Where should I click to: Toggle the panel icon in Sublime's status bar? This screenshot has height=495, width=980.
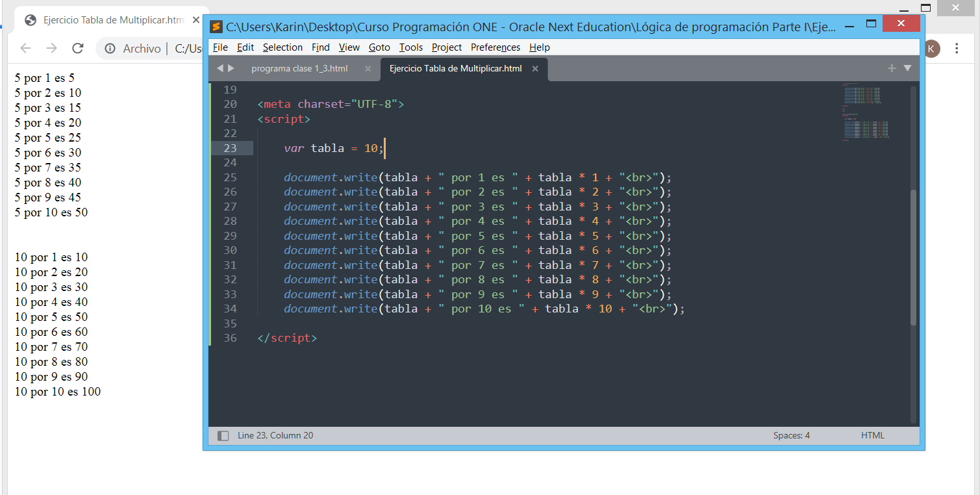click(x=222, y=435)
